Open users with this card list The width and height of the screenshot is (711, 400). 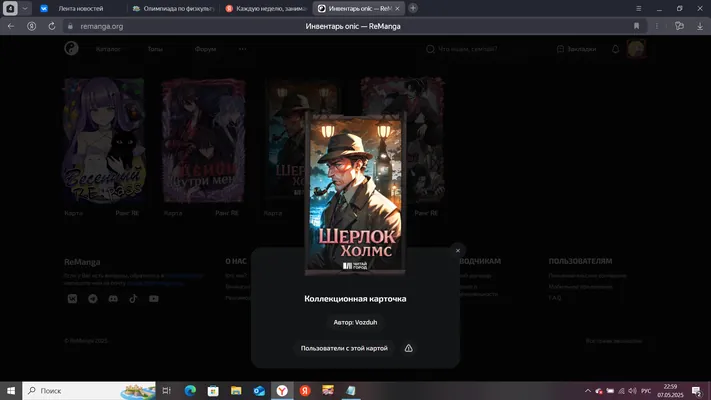(x=344, y=348)
